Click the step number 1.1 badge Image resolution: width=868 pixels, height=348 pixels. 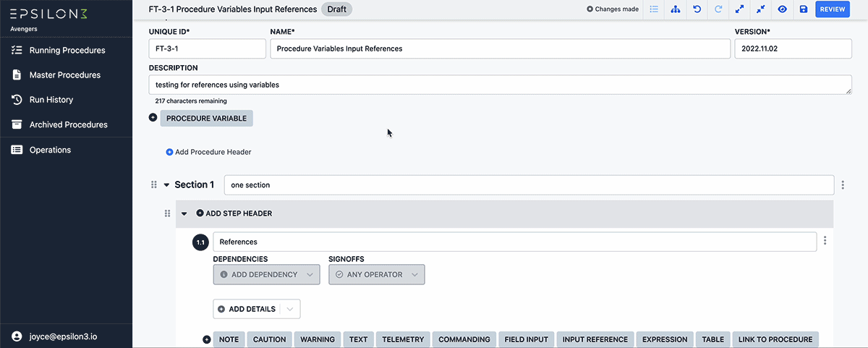click(x=201, y=242)
